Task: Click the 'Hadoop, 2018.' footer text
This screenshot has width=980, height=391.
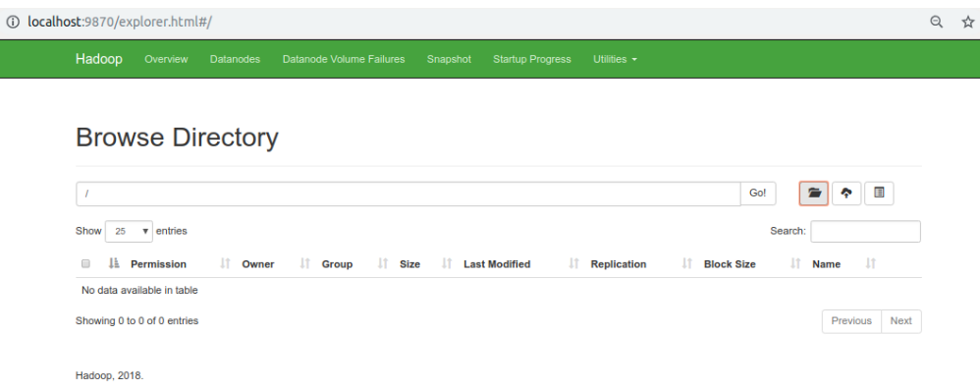Action: (x=109, y=376)
